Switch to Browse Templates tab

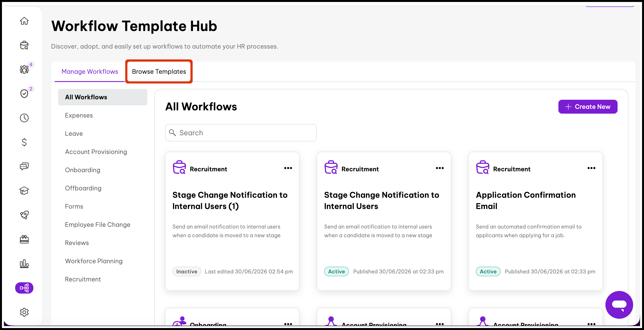click(x=159, y=72)
